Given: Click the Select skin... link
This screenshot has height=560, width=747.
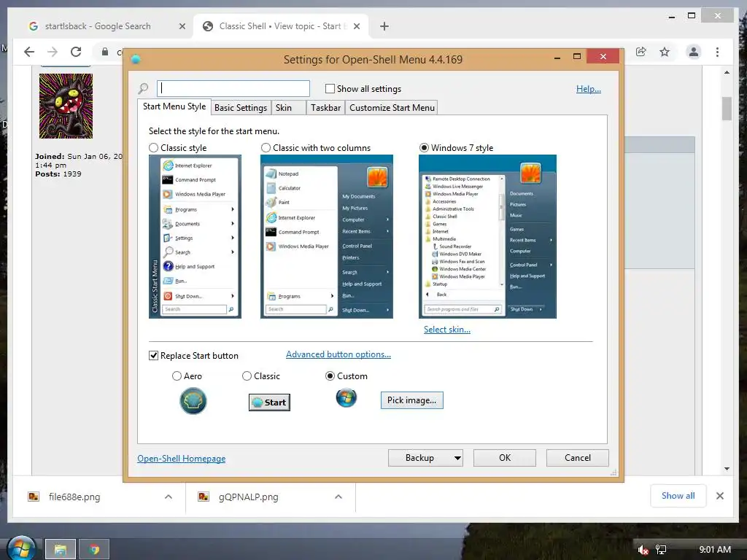Looking at the screenshot, I should pyautogui.click(x=447, y=330).
